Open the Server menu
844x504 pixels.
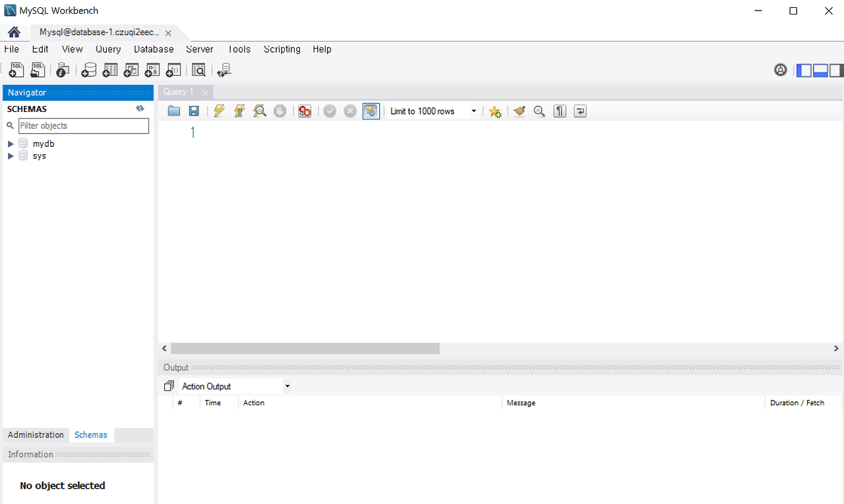(200, 49)
